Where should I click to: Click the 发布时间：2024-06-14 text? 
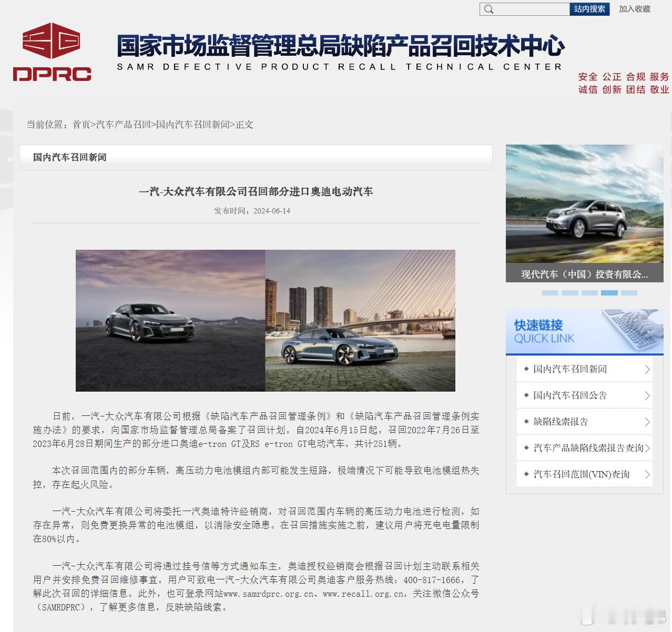252,211
